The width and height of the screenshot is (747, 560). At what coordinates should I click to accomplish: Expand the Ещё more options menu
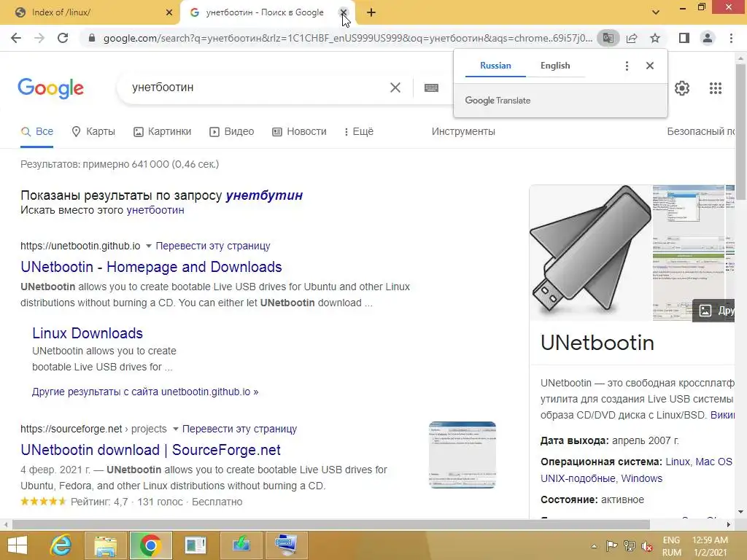coord(359,131)
